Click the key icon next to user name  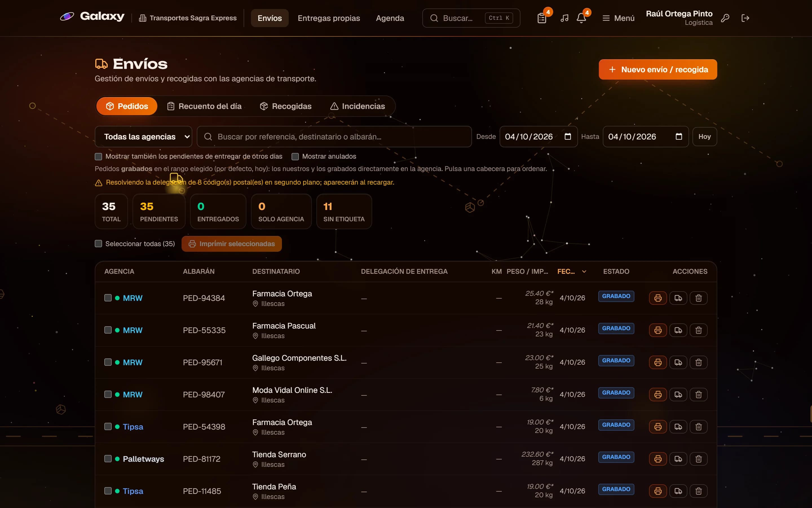[x=725, y=18]
